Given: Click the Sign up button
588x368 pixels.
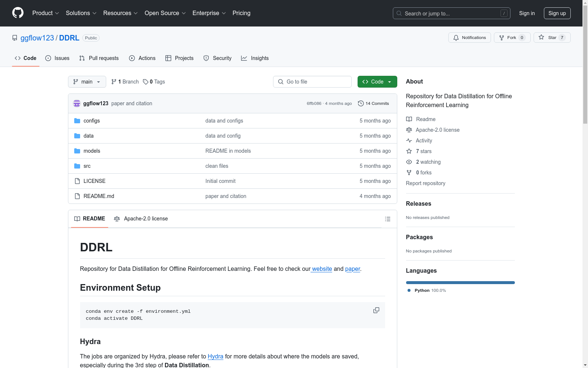Looking at the screenshot, I should (x=557, y=13).
